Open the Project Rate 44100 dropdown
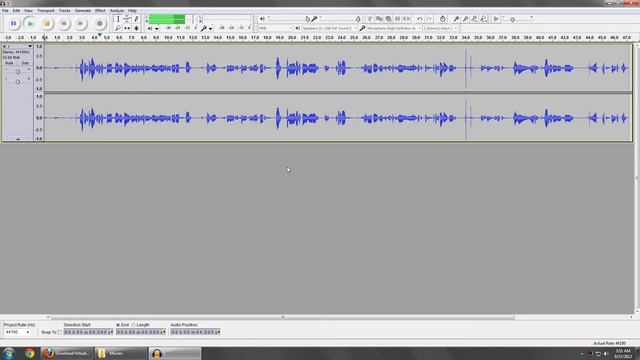Viewport: 640px width, 360px height. pyautogui.click(x=17, y=332)
